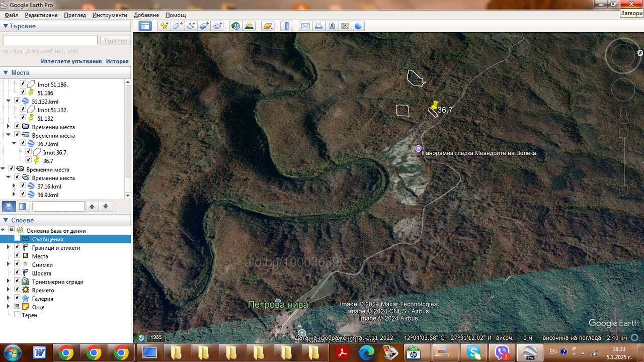
Task: Open the Файл menu
Action: tap(12, 15)
